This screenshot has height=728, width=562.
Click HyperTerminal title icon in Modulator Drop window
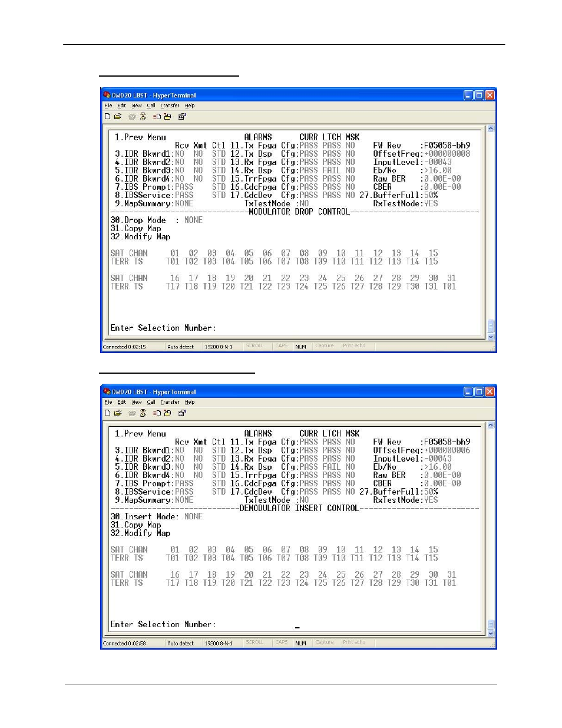pos(107,95)
